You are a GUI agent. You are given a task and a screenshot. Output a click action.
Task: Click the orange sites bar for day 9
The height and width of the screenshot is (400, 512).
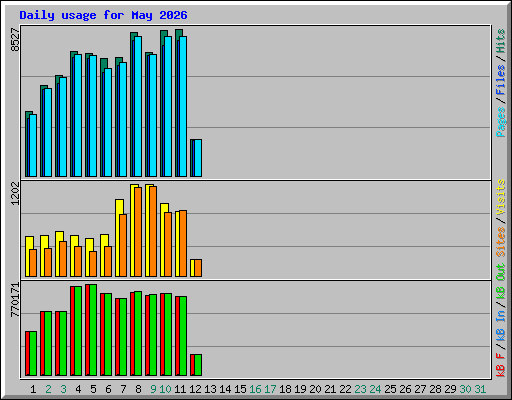click(x=153, y=231)
